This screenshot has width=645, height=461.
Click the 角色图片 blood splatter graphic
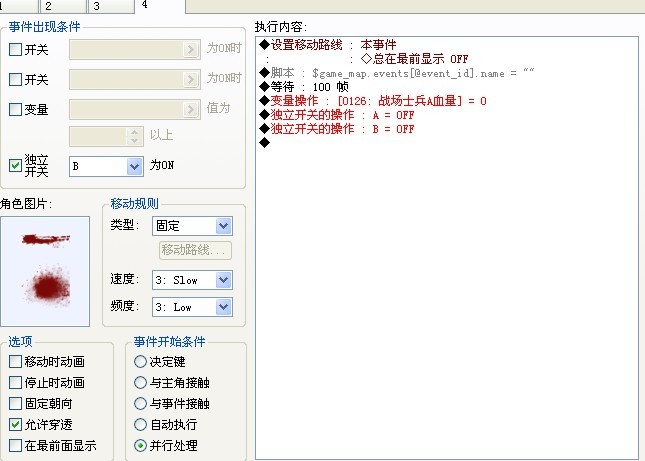point(45,271)
